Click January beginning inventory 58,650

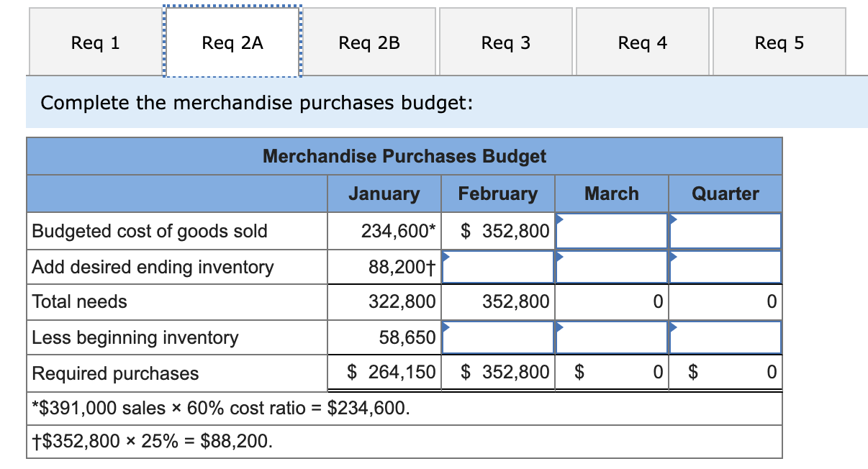click(407, 337)
